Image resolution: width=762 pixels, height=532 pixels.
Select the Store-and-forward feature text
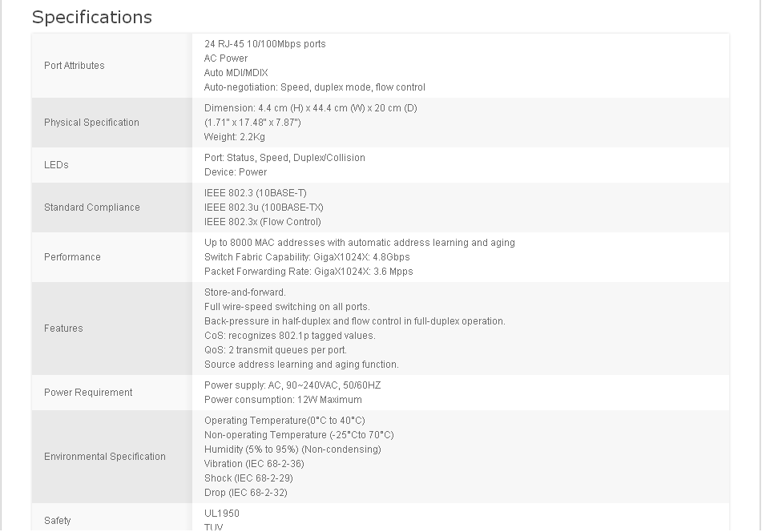[244, 292]
